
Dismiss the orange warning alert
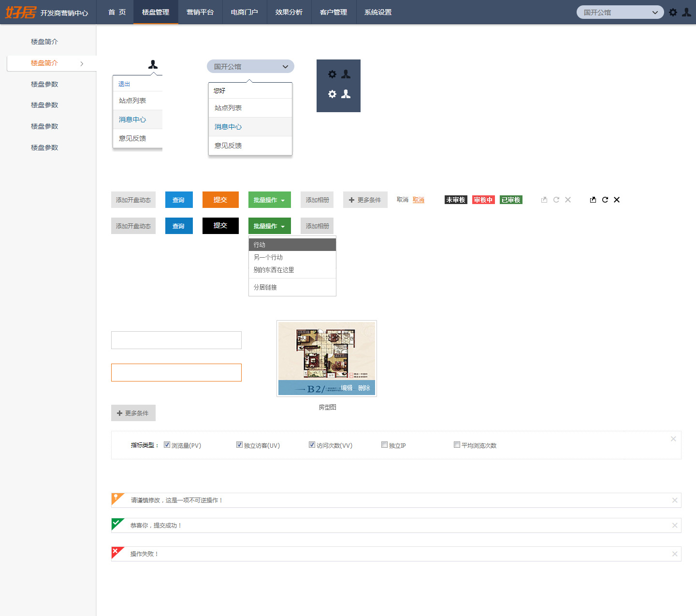(675, 500)
